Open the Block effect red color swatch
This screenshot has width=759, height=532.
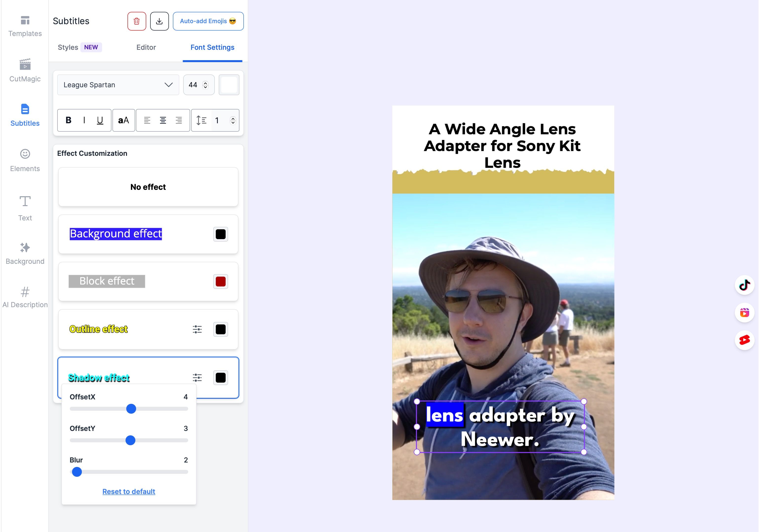point(220,282)
